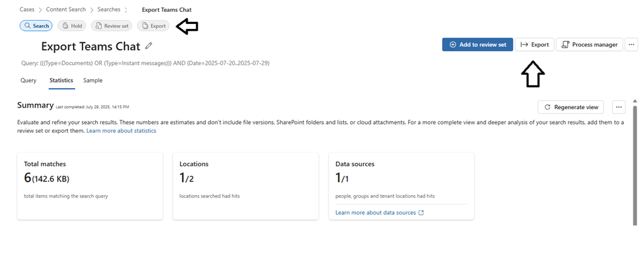Edit search name with pencil icon
This screenshot has width=644, height=267.
coord(149,45)
